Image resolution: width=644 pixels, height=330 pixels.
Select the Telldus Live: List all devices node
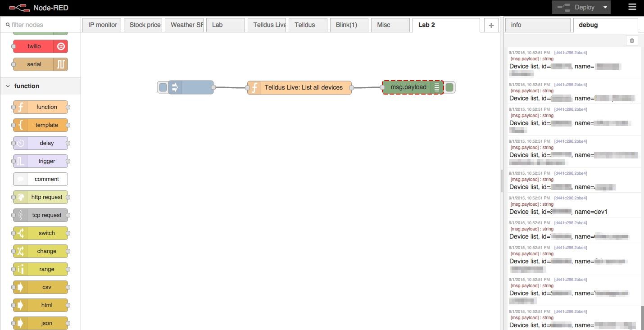[x=299, y=87]
